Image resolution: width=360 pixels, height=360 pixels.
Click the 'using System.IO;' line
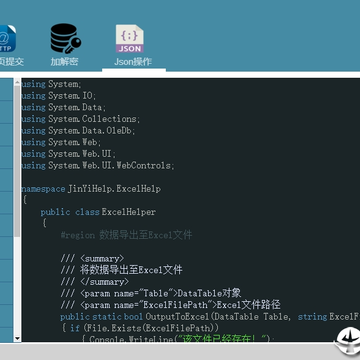click(x=59, y=96)
